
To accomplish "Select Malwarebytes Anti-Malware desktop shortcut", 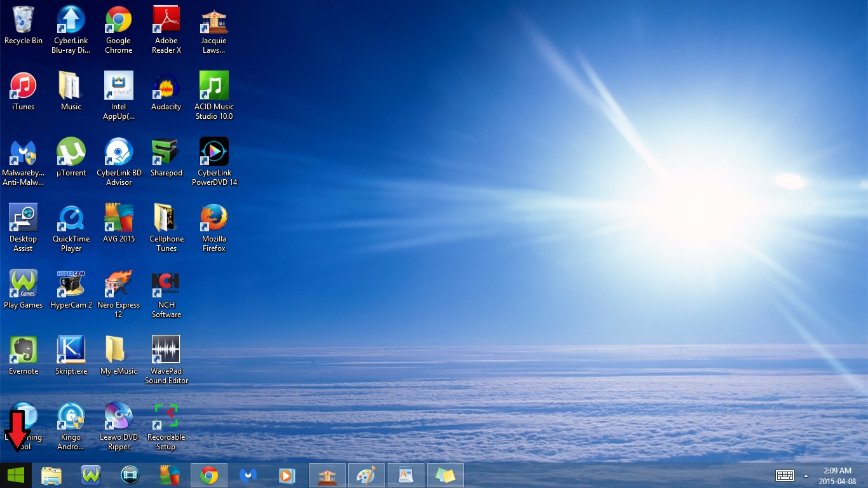I will click(x=24, y=162).
